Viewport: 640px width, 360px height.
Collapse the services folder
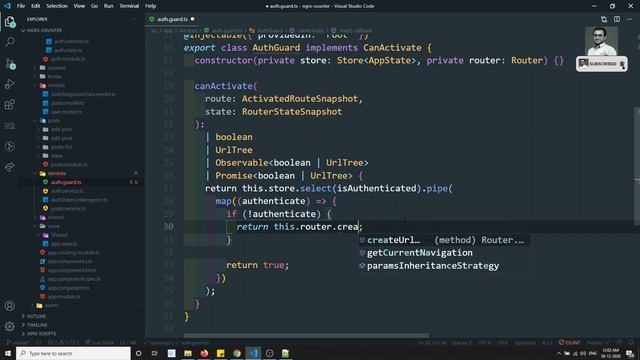[x=57, y=173]
